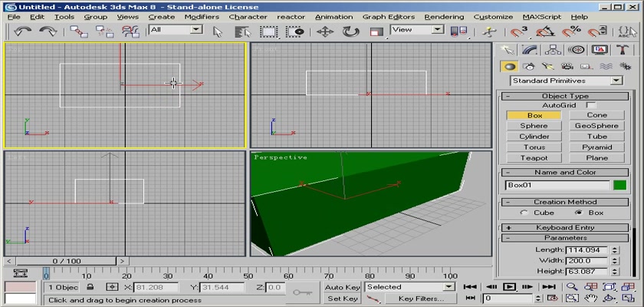Enable the AutoGrid checkbox
This screenshot has height=307, width=644.
590,105
